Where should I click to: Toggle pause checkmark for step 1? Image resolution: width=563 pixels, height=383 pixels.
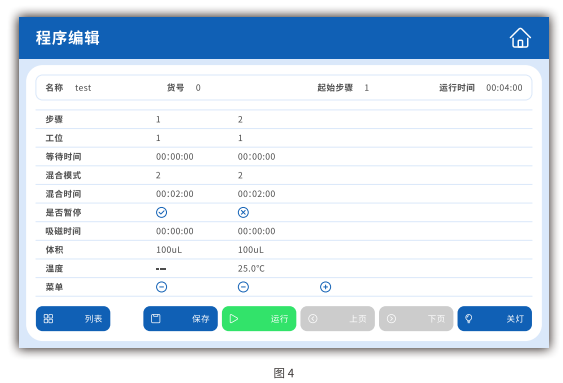click(x=162, y=212)
